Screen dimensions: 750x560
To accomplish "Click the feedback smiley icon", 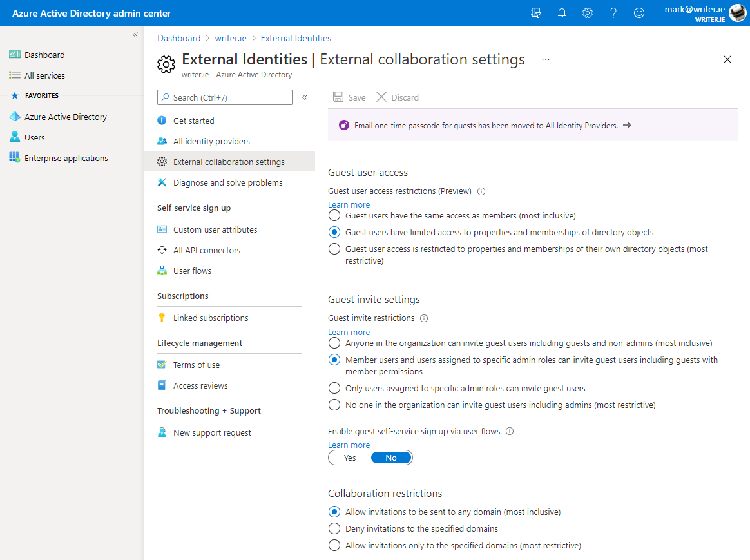I will coord(639,13).
